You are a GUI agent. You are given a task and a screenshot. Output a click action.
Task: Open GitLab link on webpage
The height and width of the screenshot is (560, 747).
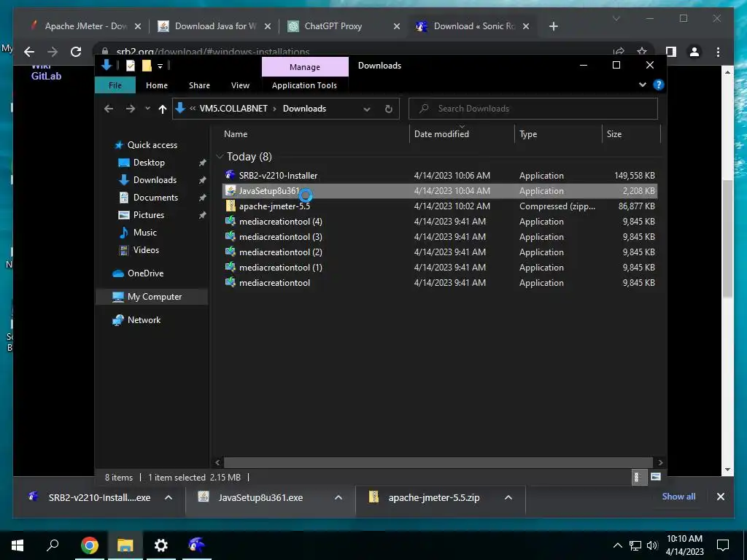click(46, 76)
